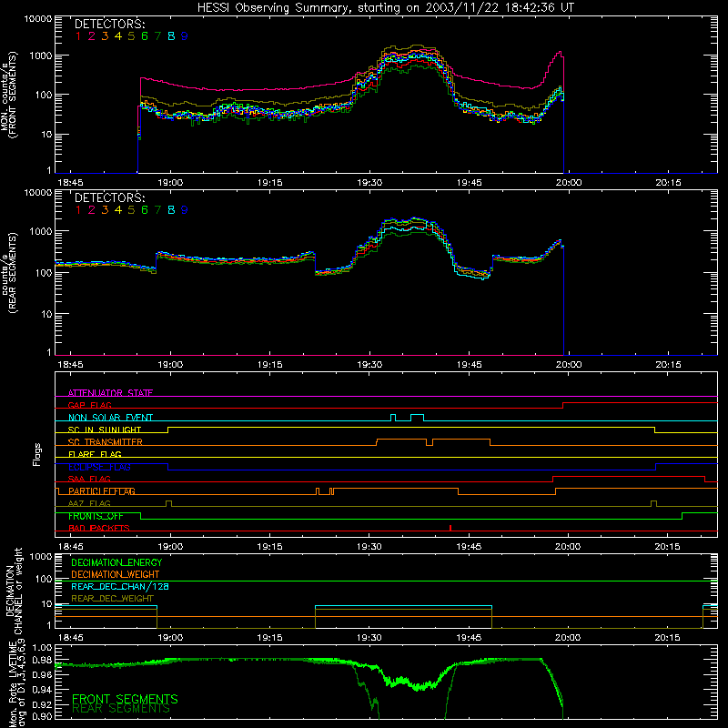
Task: Click the ECLIPSE_FLAG label
Action: coord(99,467)
